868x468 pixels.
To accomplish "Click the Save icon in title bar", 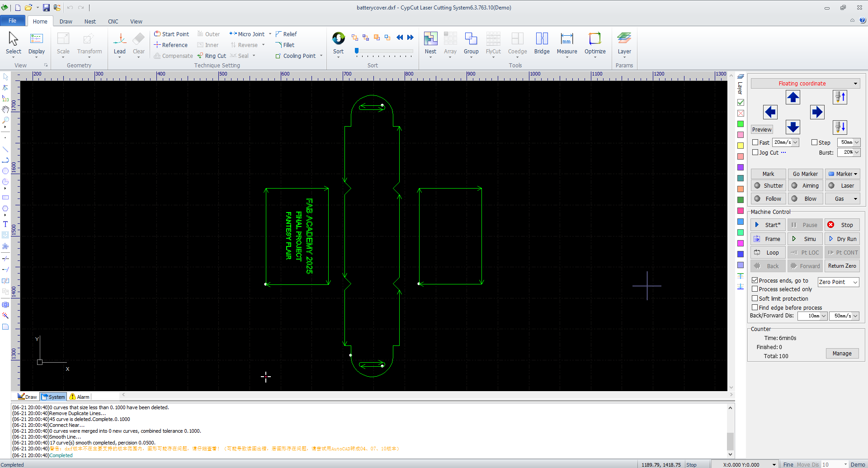I will click(x=46, y=7).
